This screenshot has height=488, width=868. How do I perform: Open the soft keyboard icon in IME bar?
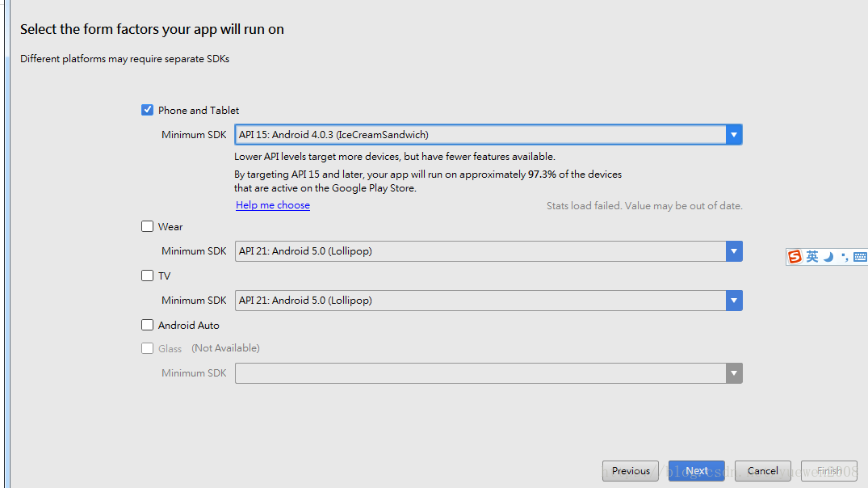(860, 257)
